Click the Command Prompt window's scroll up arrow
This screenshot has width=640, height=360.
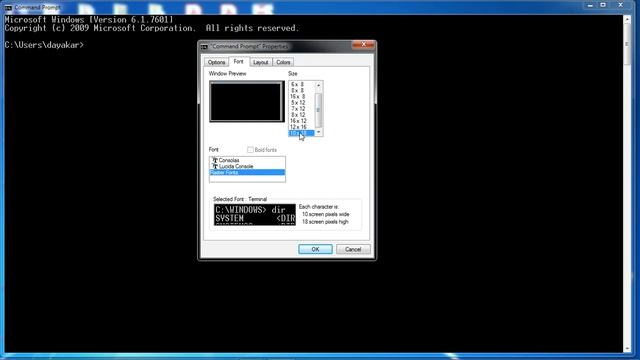(627, 19)
